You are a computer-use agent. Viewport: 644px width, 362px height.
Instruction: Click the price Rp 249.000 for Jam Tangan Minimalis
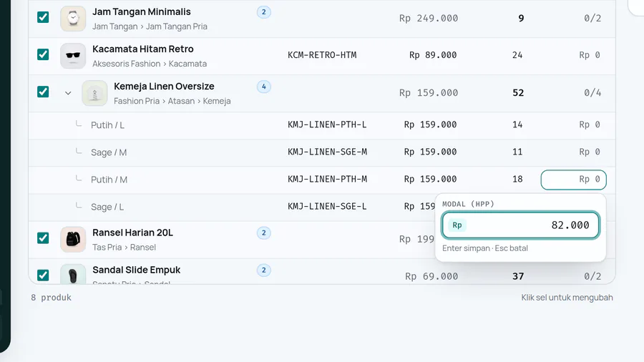429,18
